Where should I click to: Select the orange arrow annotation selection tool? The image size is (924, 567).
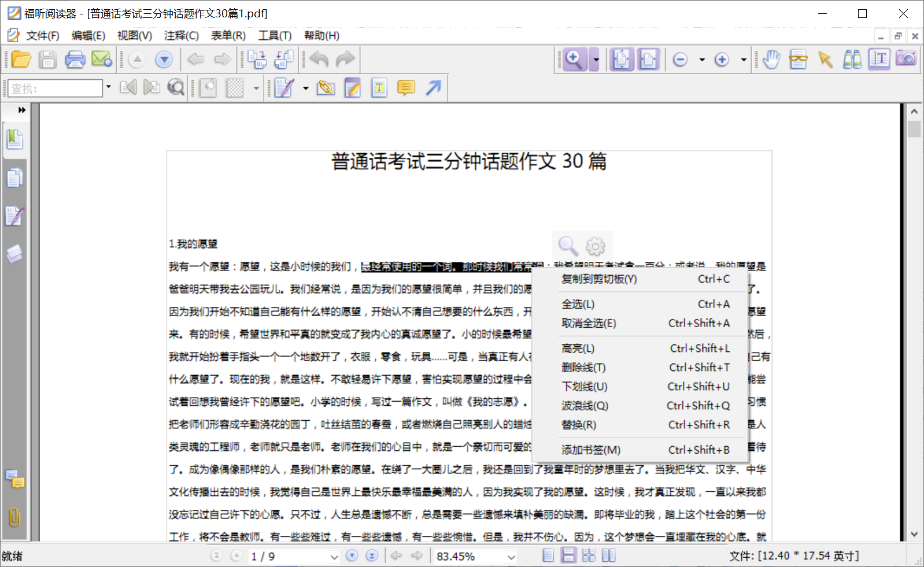[x=826, y=59]
